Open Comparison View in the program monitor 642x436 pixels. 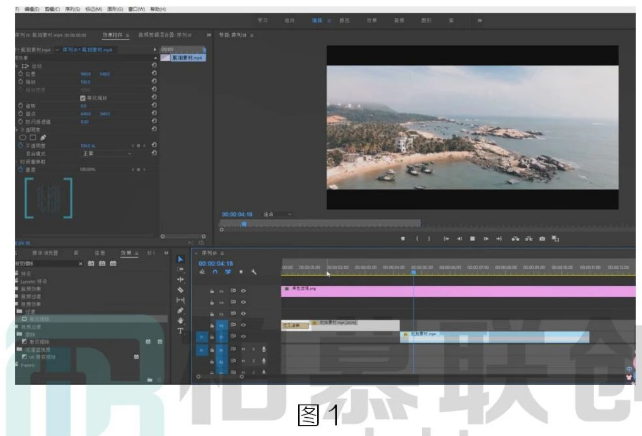pos(555,239)
